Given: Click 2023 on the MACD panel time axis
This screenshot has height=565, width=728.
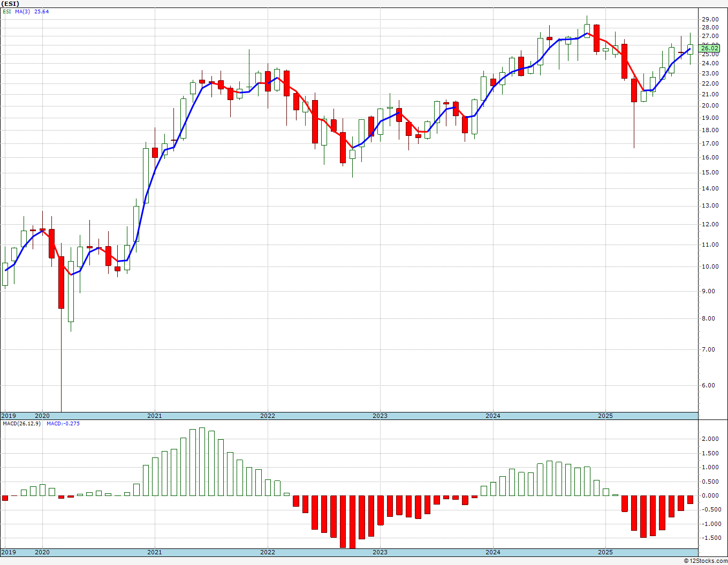Looking at the screenshot, I should [380, 552].
